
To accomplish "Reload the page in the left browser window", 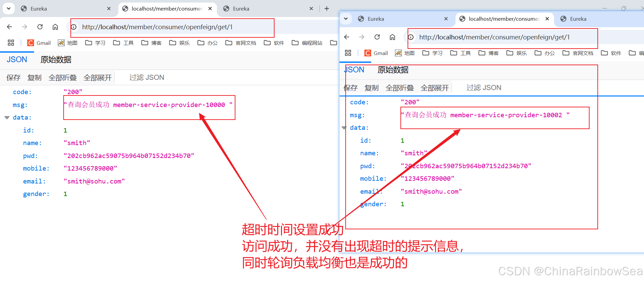I will tap(40, 27).
